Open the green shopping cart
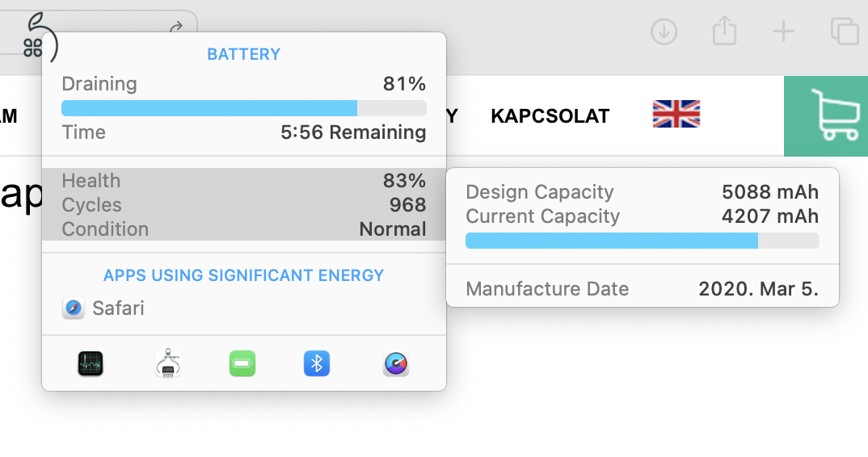This screenshot has height=457, width=868. coord(826,116)
